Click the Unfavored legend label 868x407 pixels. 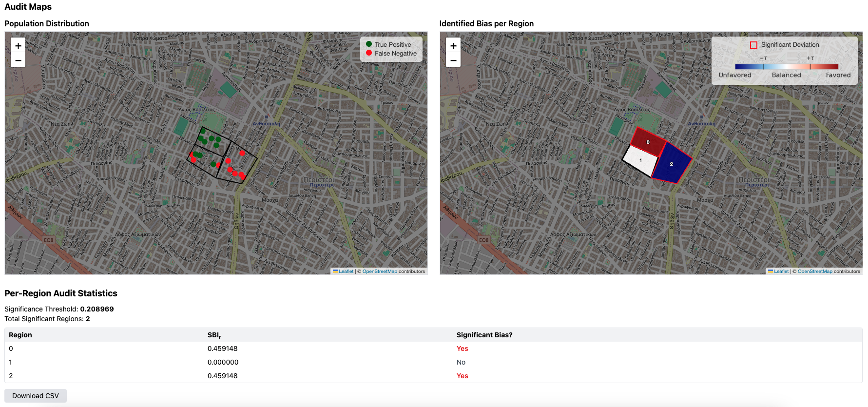735,75
